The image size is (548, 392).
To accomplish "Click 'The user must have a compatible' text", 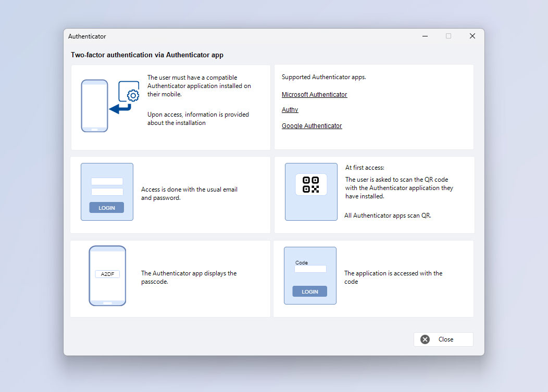I will tap(192, 78).
